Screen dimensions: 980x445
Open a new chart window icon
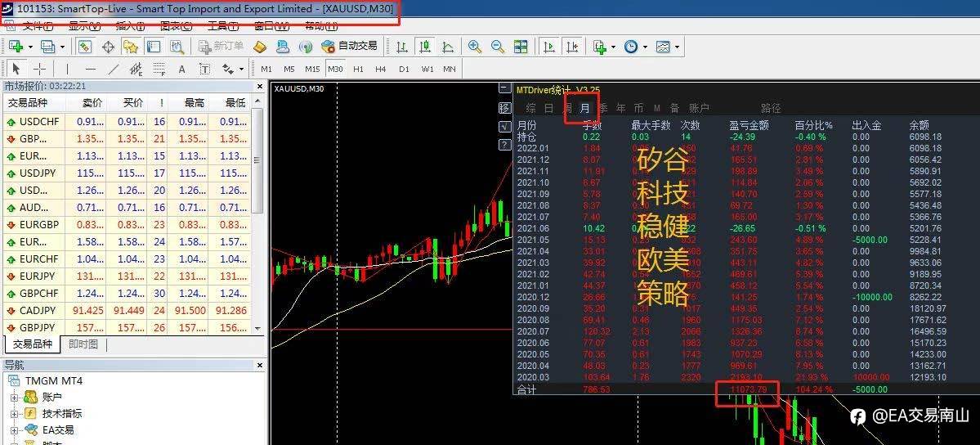click(16, 47)
